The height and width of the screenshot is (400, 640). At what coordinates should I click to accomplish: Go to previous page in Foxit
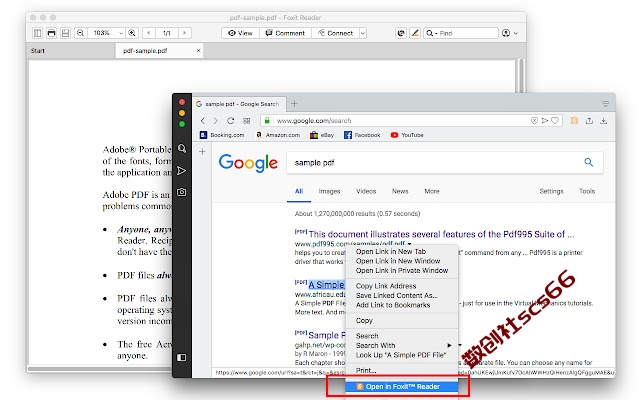click(149, 33)
